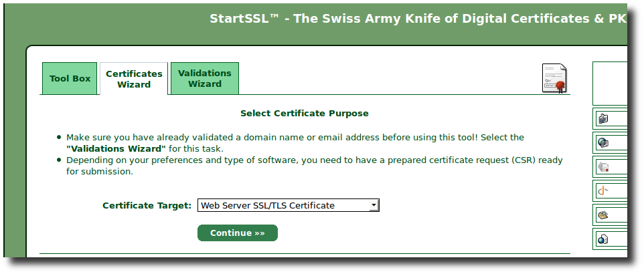Open the Certificate Target dropdown

(x=289, y=205)
